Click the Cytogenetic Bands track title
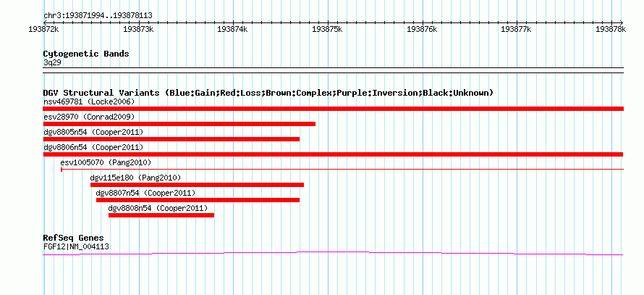644x295 pixels. pos(86,54)
